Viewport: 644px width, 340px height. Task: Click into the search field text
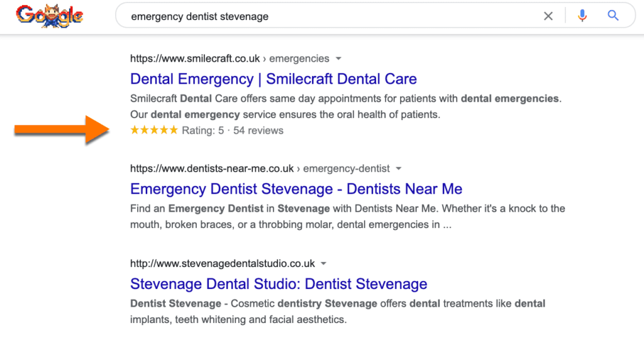(x=199, y=16)
